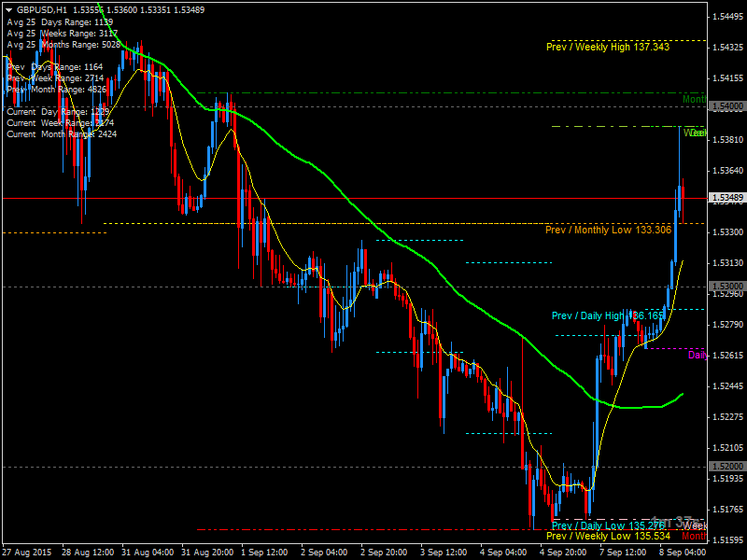
Task: Select the Prev / Daily High label
Action: [587, 315]
